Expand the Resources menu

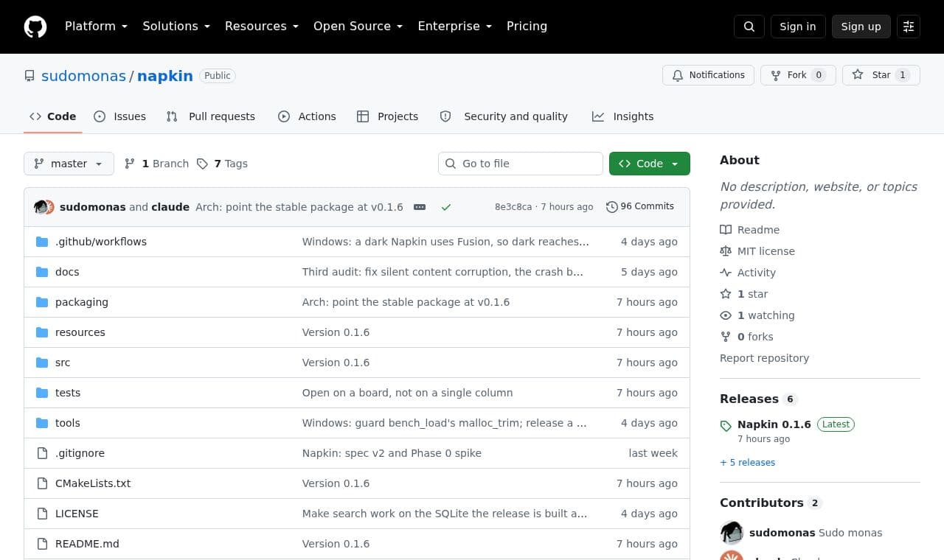point(262,27)
